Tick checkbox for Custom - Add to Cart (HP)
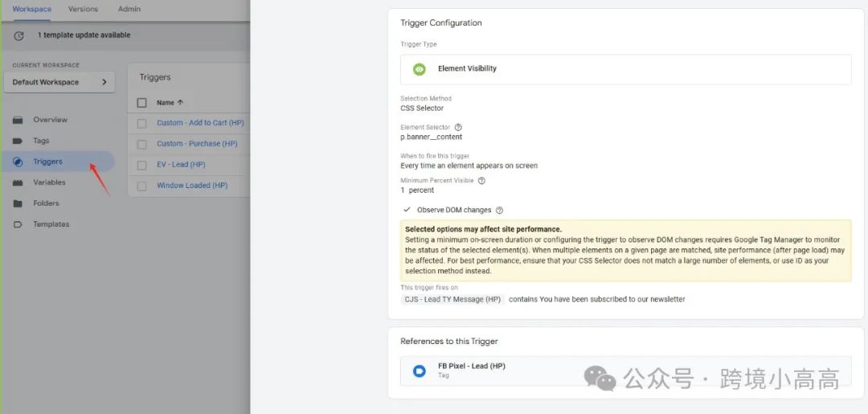868x414 pixels. pos(141,124)
